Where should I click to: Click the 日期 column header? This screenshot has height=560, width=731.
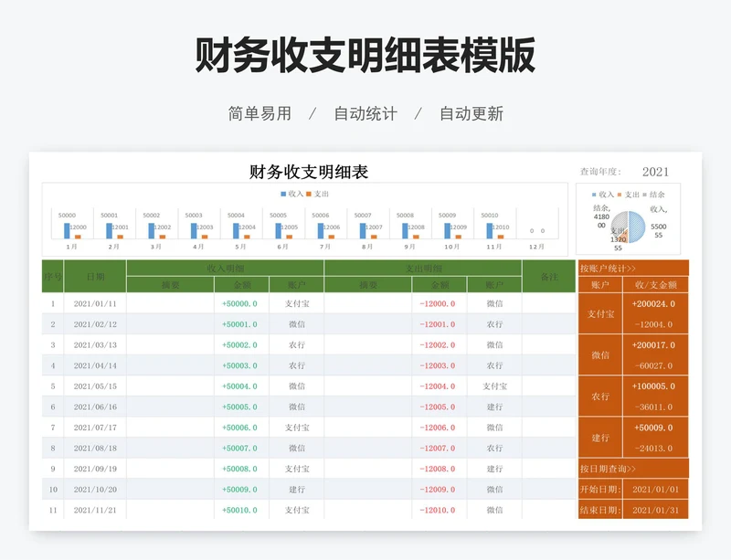point(95,277)
